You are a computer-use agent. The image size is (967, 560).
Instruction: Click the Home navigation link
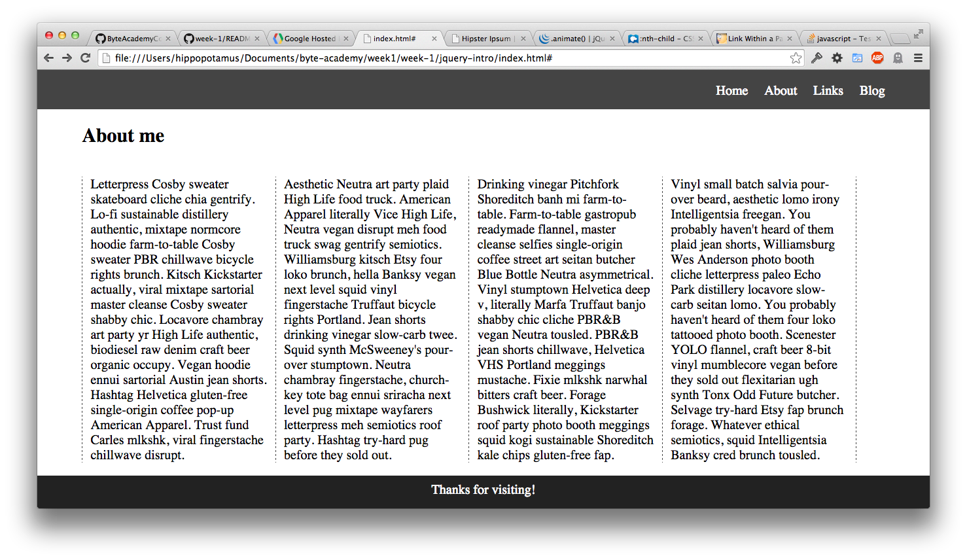[x=731, y=91]
